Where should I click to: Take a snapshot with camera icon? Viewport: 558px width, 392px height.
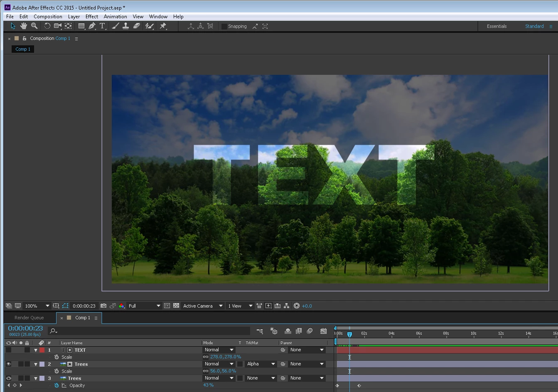click(103, 306)
